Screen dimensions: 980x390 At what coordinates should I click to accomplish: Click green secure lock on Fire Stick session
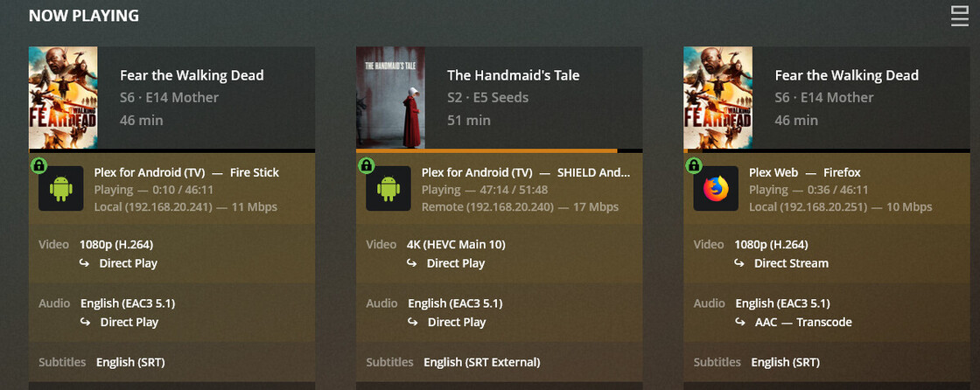(x=38, y=165)
